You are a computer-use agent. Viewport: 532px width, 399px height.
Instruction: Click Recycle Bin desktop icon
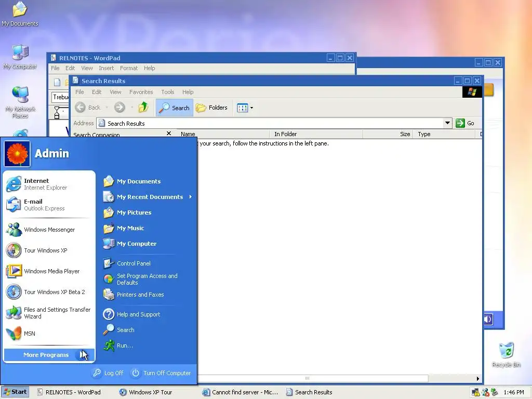tap(507, 354)
